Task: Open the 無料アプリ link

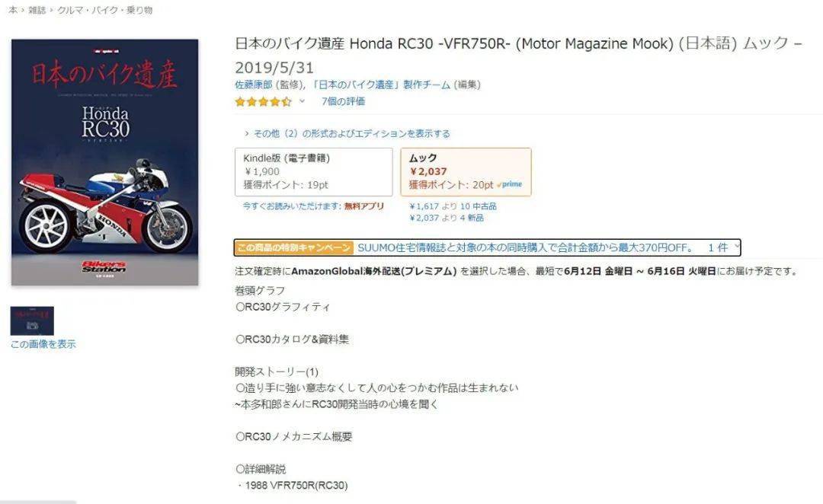Action: [364, 206]
